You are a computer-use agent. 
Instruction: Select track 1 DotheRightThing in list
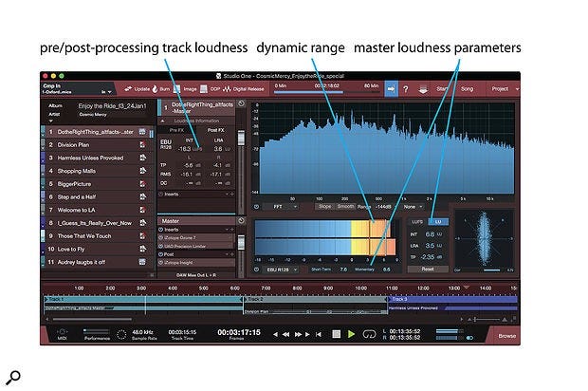coord(95,132)
